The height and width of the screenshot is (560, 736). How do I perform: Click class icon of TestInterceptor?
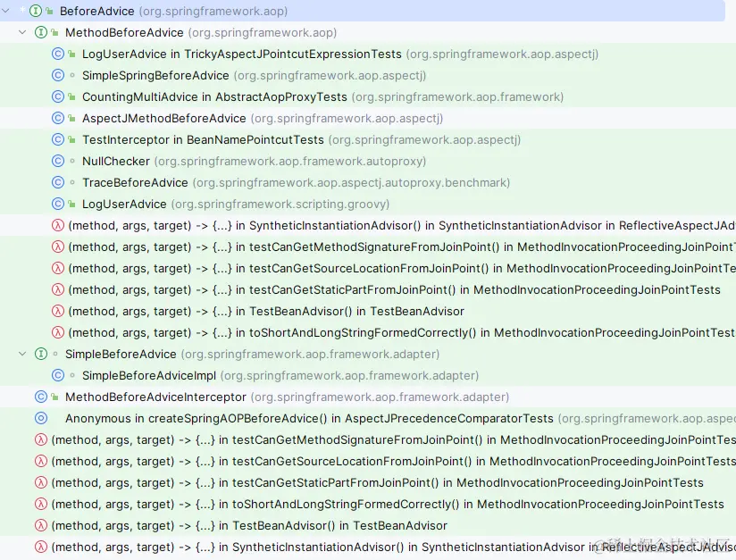pos(58,139)
